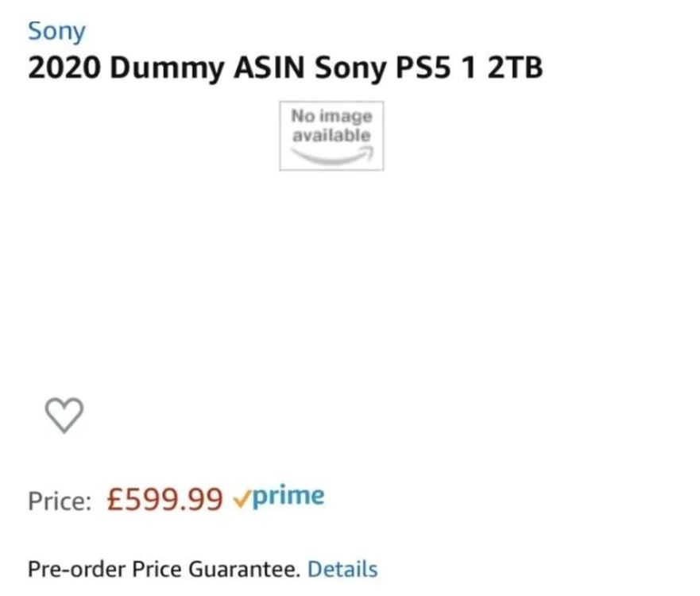700x596 pixels.
Task: Click the word "Dummy" in the title
Action: point(167,70)
